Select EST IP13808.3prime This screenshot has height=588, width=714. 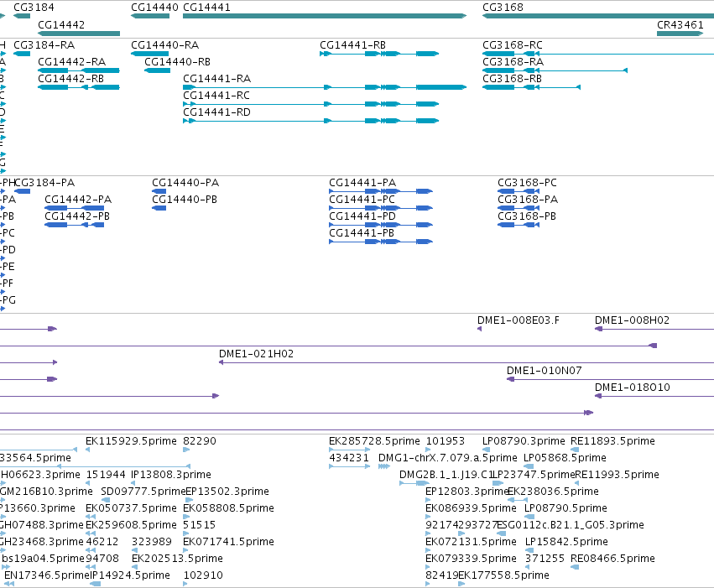(171, 475)
